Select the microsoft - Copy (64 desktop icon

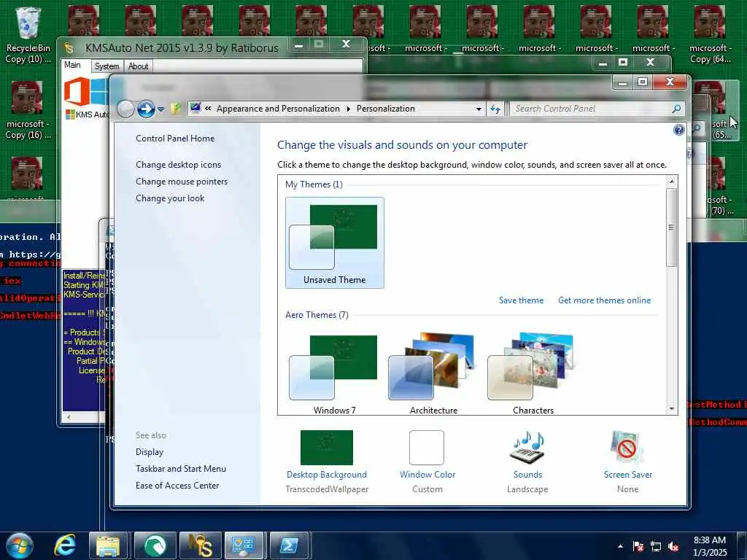(x=710, y=35)
